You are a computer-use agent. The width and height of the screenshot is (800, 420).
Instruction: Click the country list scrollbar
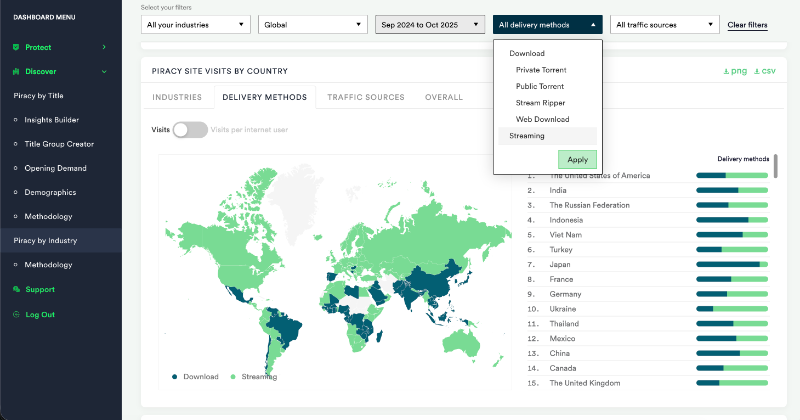775,166
